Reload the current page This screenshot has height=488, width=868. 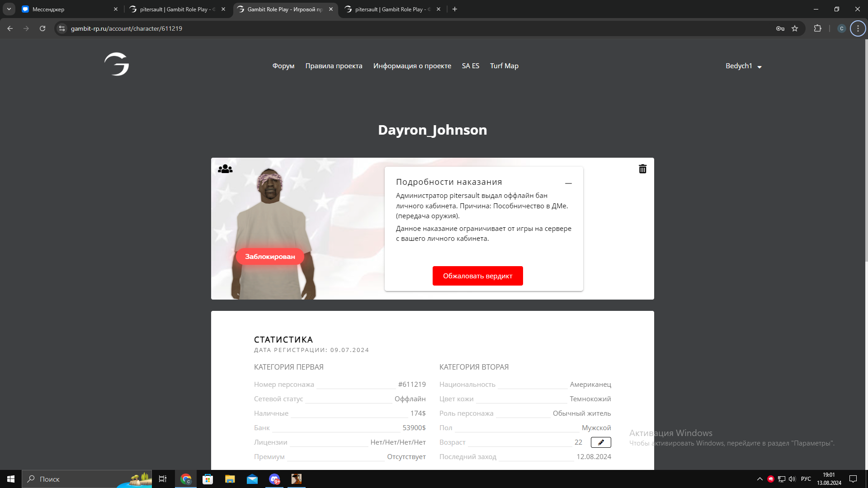(x=42, y=28)
